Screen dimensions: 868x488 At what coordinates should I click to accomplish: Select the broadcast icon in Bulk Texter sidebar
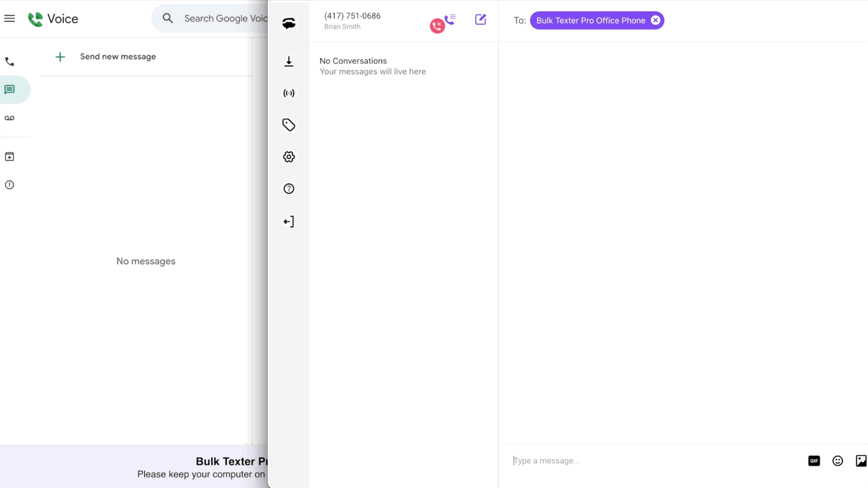tap(289, 93)
